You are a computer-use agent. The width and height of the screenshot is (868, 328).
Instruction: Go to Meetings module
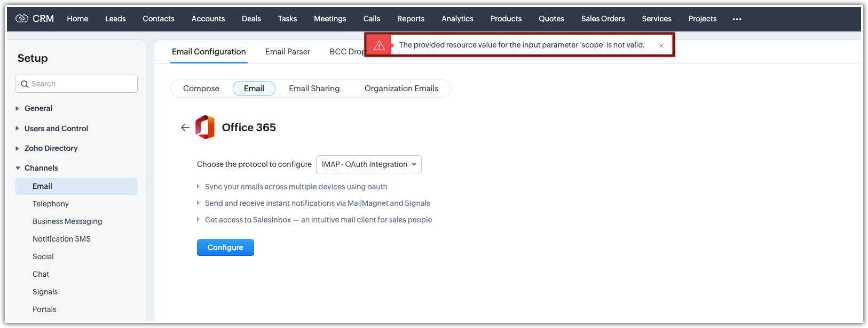click(330, 19)
